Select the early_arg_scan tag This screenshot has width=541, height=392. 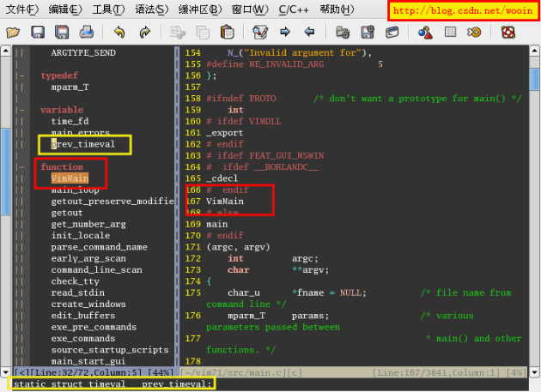(x=88, y=258)
